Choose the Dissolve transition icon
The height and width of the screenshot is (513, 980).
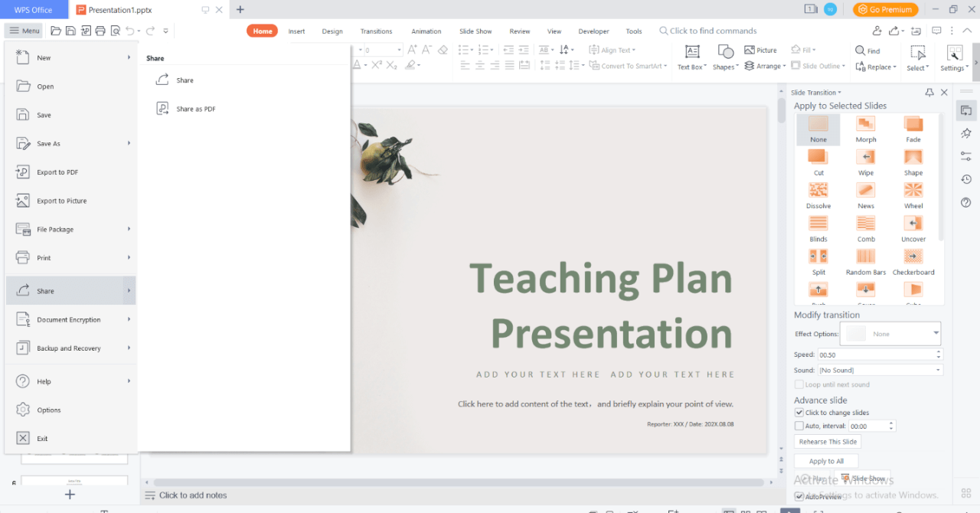[x=818, y=191]
